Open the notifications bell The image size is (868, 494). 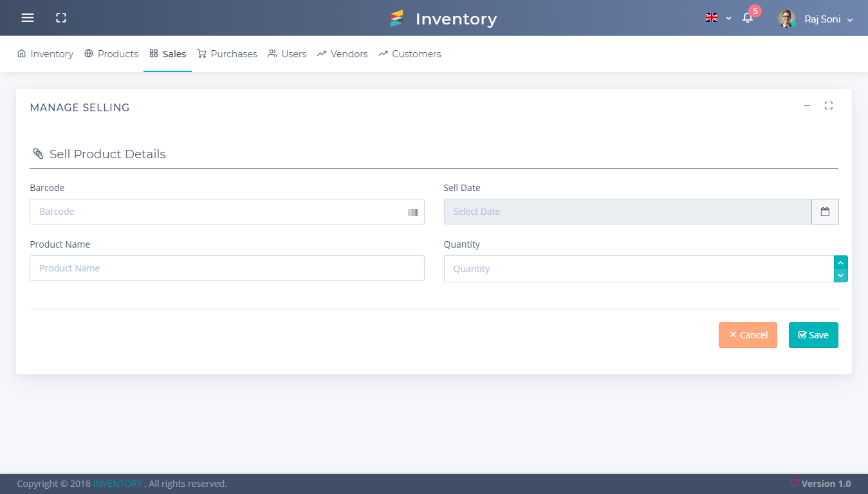pos(747,18)
